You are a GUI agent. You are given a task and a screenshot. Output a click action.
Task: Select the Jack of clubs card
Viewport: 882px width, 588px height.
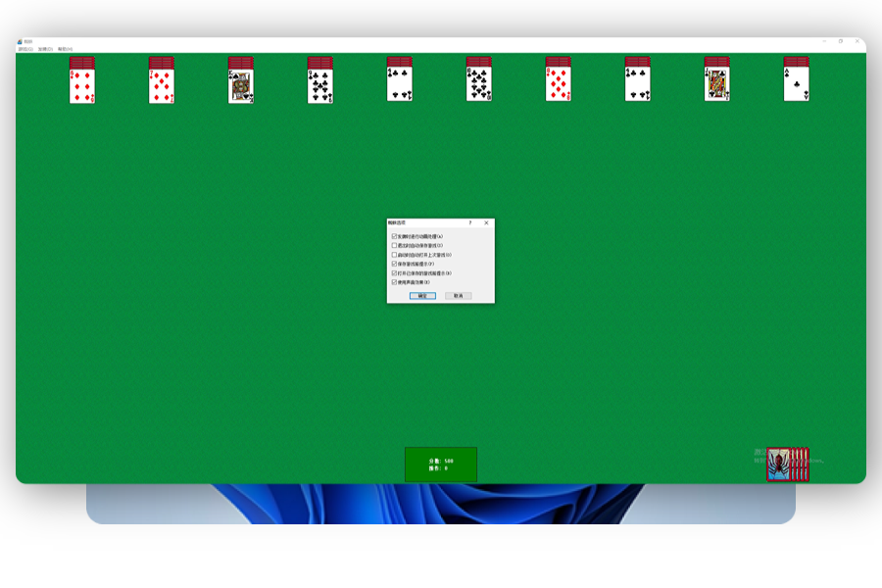point(717,84)
